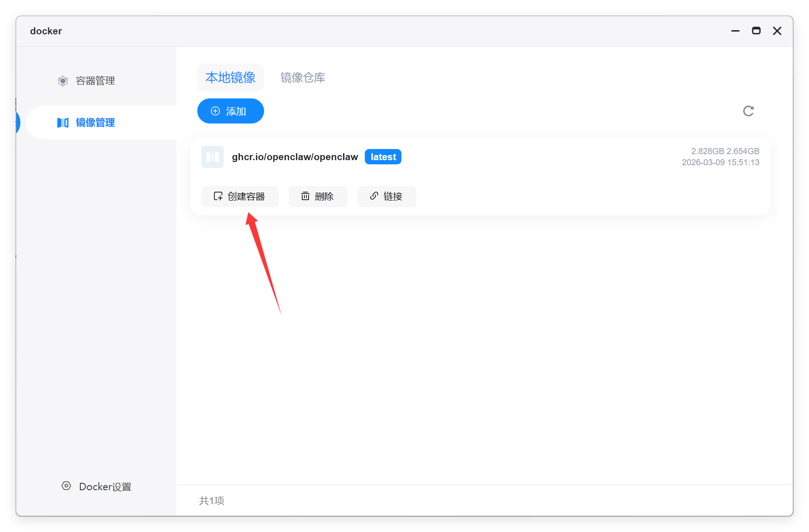
Task: Click the 添加 button
Action: pos(231,111)
